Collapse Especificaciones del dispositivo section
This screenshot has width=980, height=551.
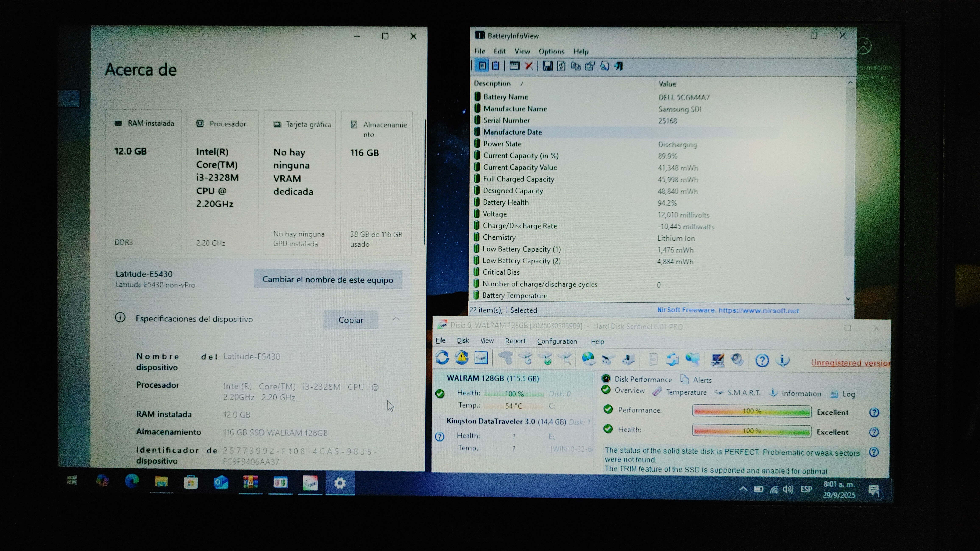point(396,319)
